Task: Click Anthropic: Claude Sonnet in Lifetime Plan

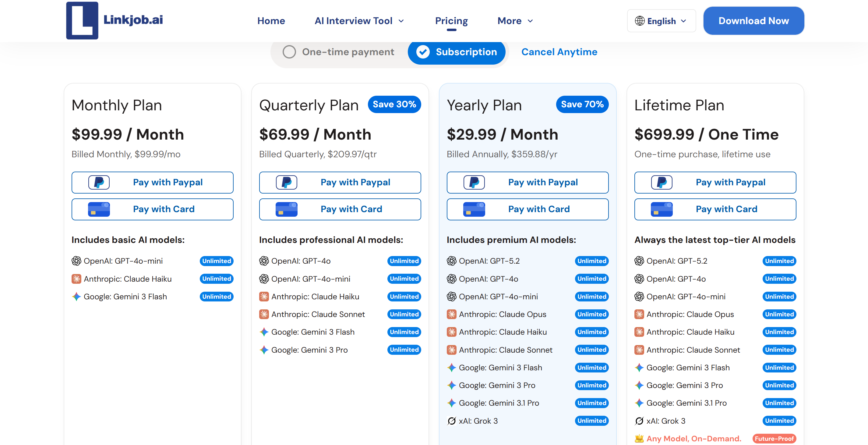Action: point(693,350)
